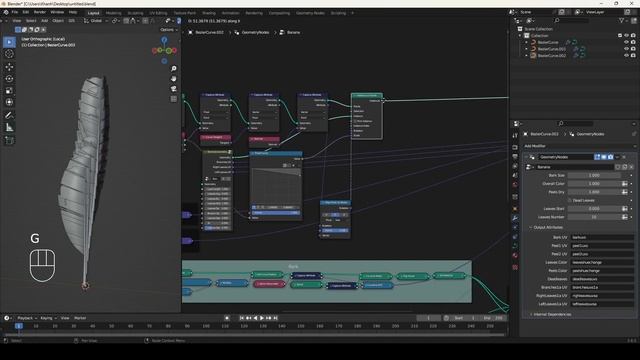This screenshot has height=360, width=640.
Task: Select the Transform tool in viewport toolbar
Action: click(x=9, y=102)
